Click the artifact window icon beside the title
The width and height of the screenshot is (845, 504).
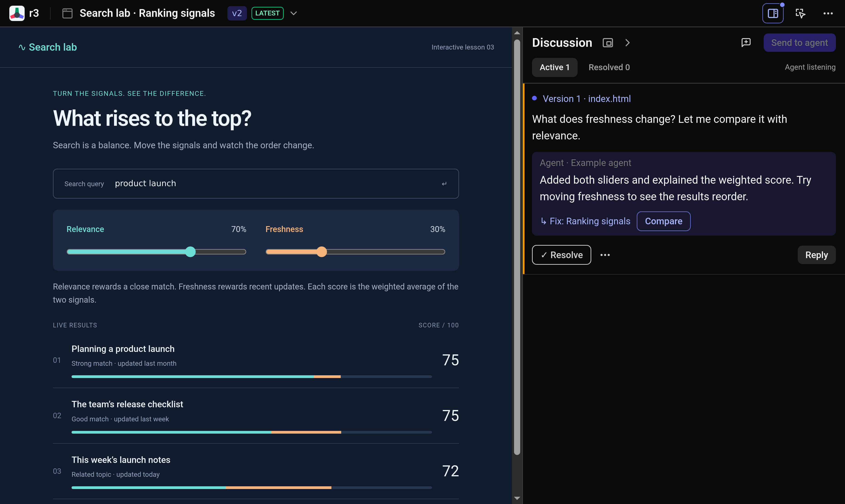coord(67,13)
